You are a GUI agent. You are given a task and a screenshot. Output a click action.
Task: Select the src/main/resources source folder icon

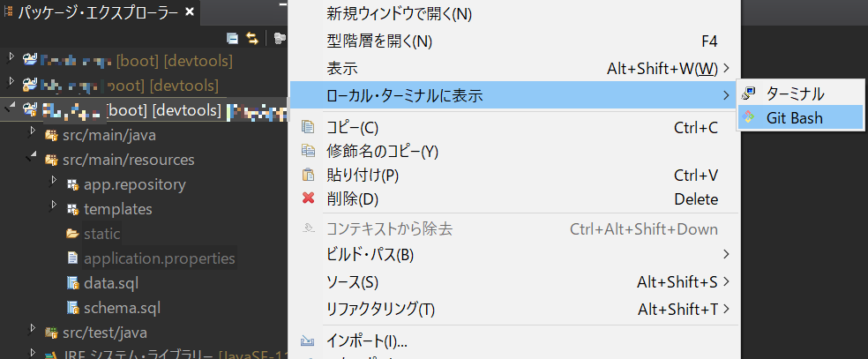coord(51,160)
